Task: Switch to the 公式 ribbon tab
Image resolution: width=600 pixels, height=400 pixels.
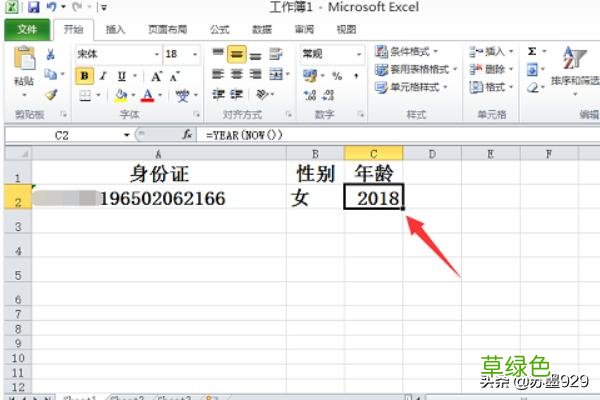Action: tap(219, 30)
